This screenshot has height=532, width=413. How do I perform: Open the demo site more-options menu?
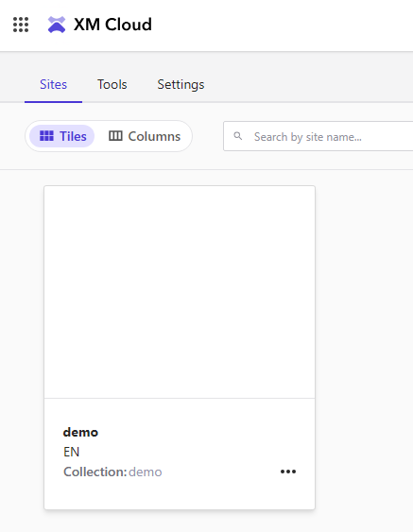[x=288, y=472]
